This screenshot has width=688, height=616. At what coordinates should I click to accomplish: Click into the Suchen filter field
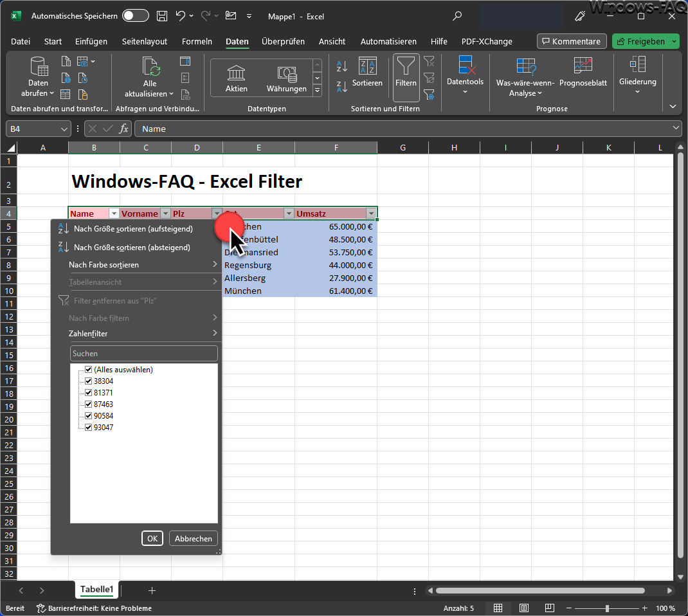coord(144,354)
